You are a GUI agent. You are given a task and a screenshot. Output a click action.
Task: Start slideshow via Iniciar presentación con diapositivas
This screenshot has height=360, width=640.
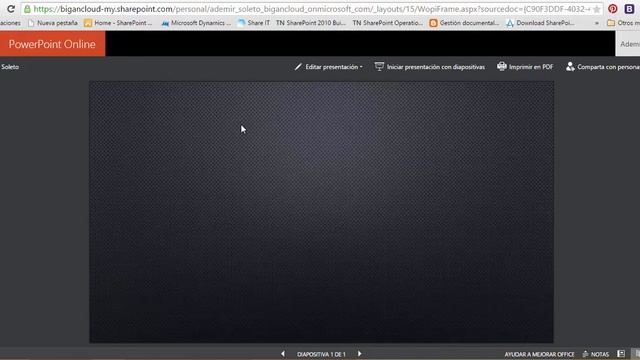[x=430, y=67]
